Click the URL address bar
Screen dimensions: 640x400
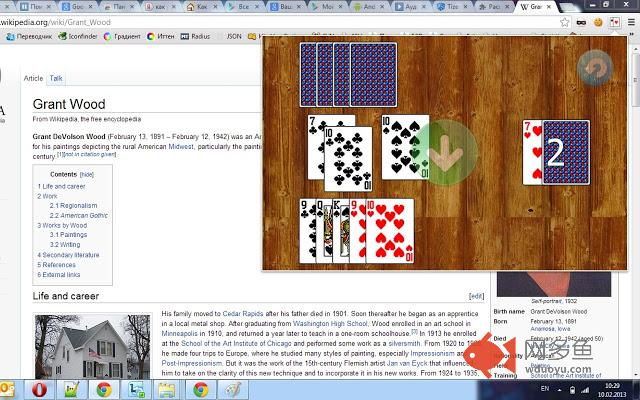[x=278, y=22]
